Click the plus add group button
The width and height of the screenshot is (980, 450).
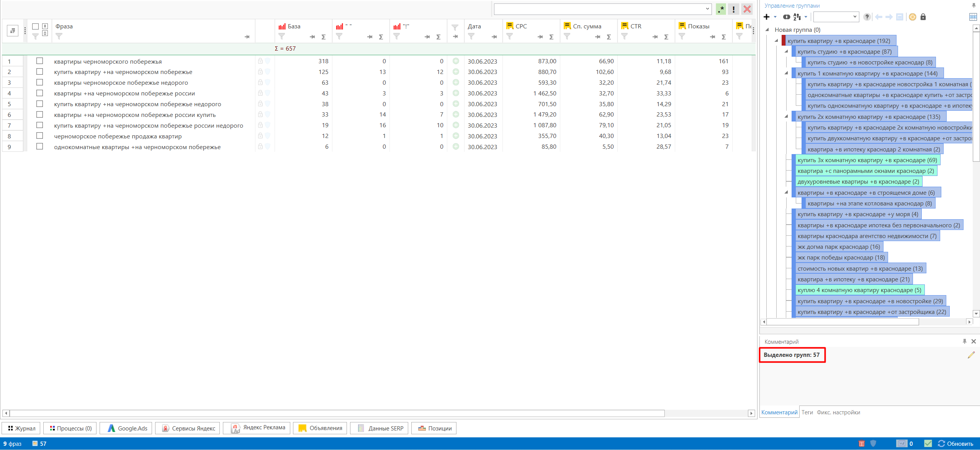[766, 17]
